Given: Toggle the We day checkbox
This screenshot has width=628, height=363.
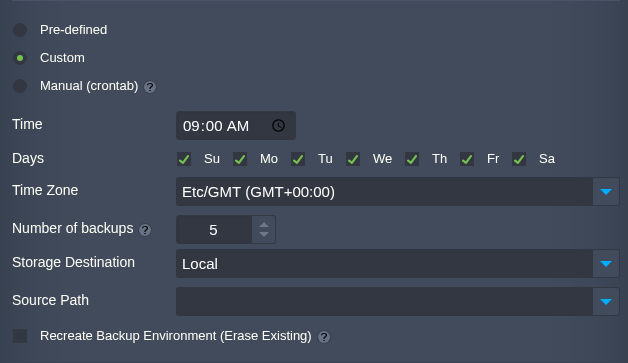Looking at the screenshot, I should [x=353, y=159].
